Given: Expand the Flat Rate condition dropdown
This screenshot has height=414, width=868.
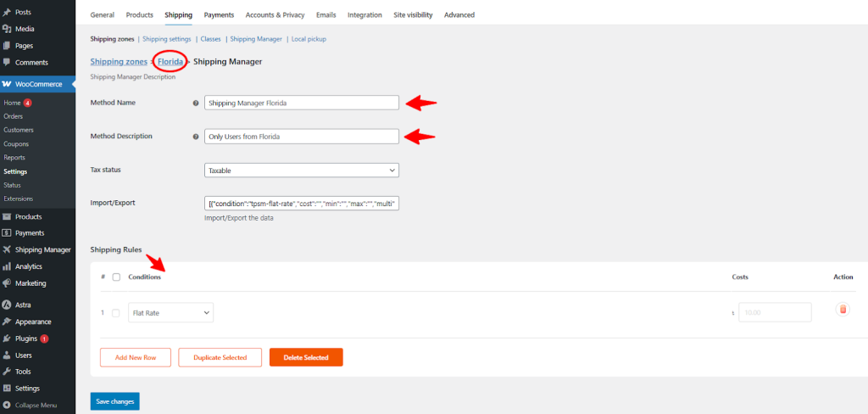Looking at the screenshot, I should 171,313.
